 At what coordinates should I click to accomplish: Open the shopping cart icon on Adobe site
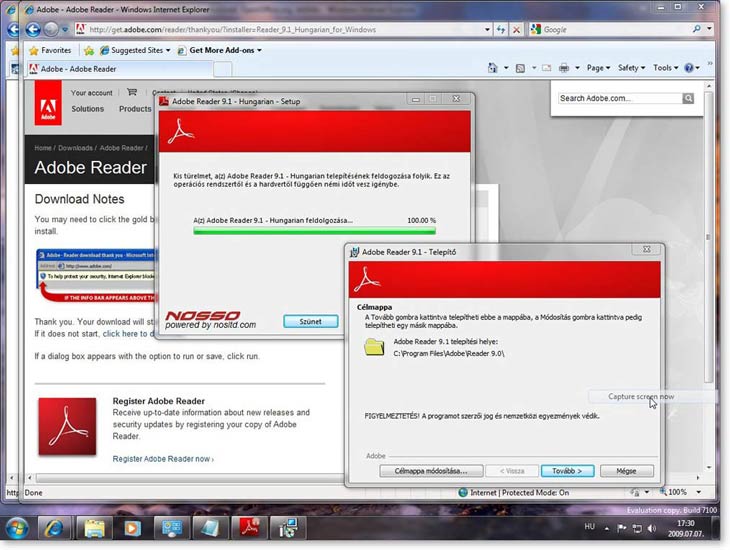(131, 93)
